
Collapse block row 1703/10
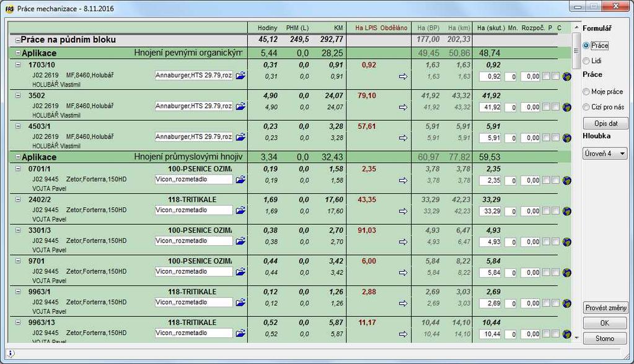click(18, 64)
